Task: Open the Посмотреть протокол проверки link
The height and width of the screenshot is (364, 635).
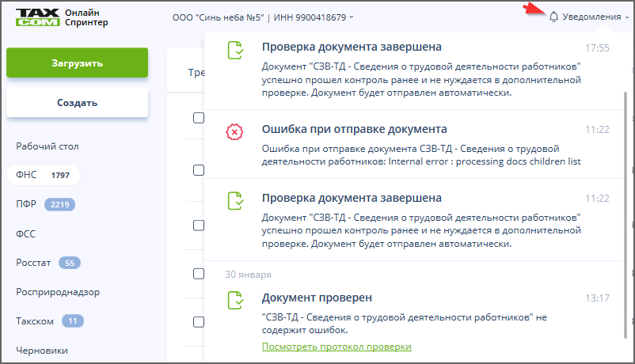Action: pyautogui.click(x=337, y=347)
